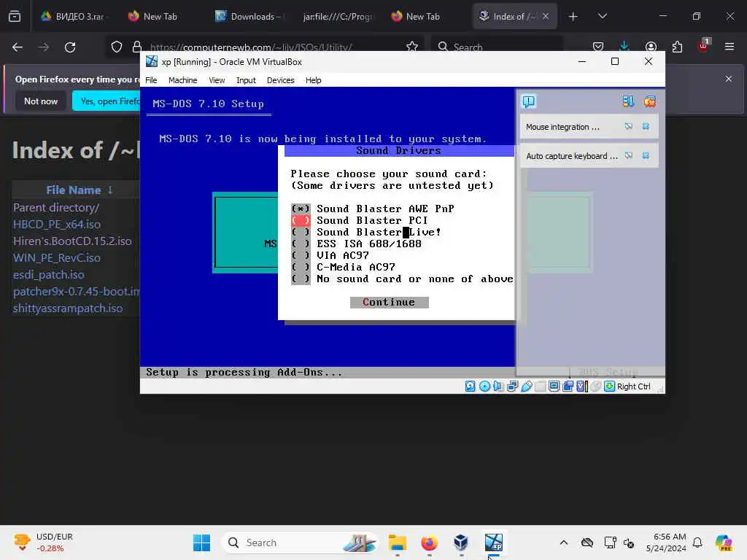This screenshot has height=560, width=747.
Task: Click the display indicator in VirtualBox status bar
Action: tap(554, 386)
